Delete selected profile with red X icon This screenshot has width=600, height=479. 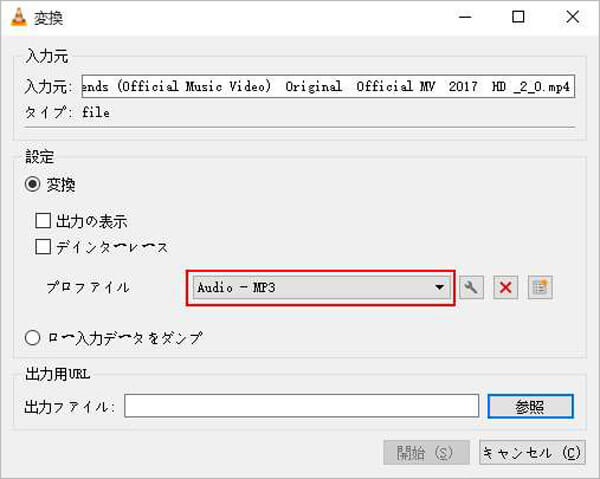coord(505,287)
